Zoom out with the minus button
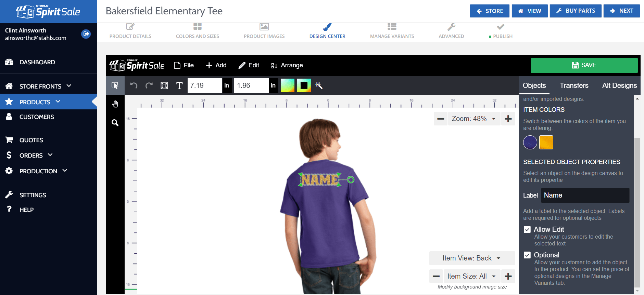Viewport: 644px width, 295px height. pos(441,119)
